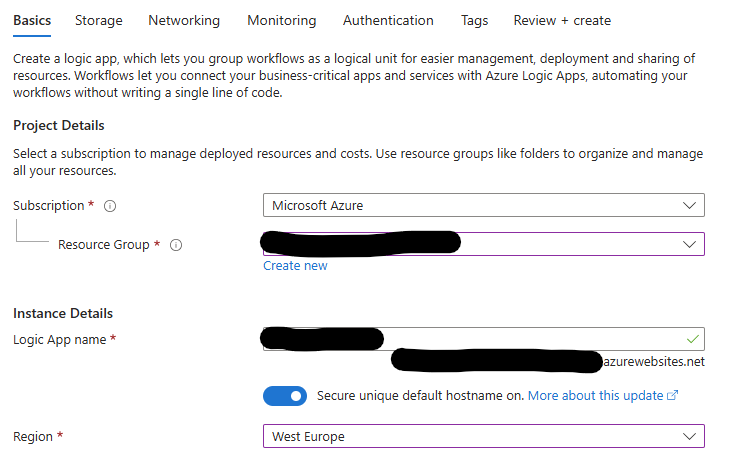Toggle the Secure unique default hostname switch
740x456 pixels.
(285, 396)
